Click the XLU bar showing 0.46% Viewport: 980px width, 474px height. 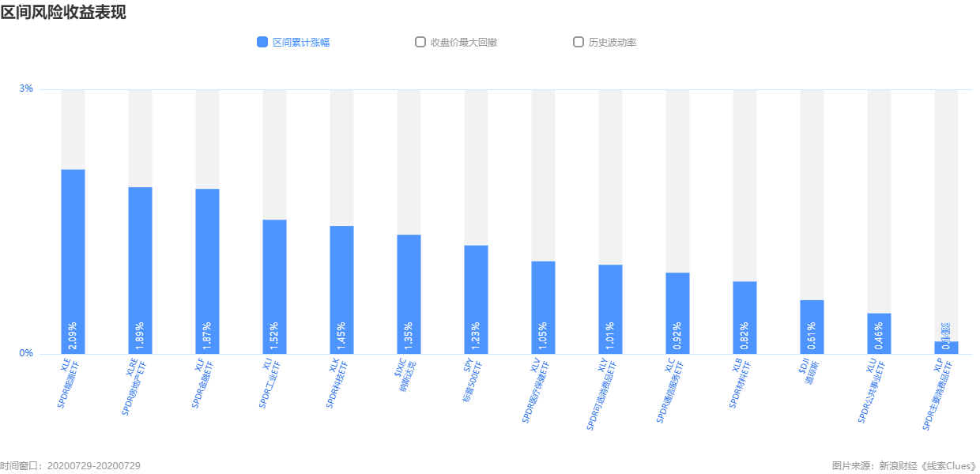879,333
